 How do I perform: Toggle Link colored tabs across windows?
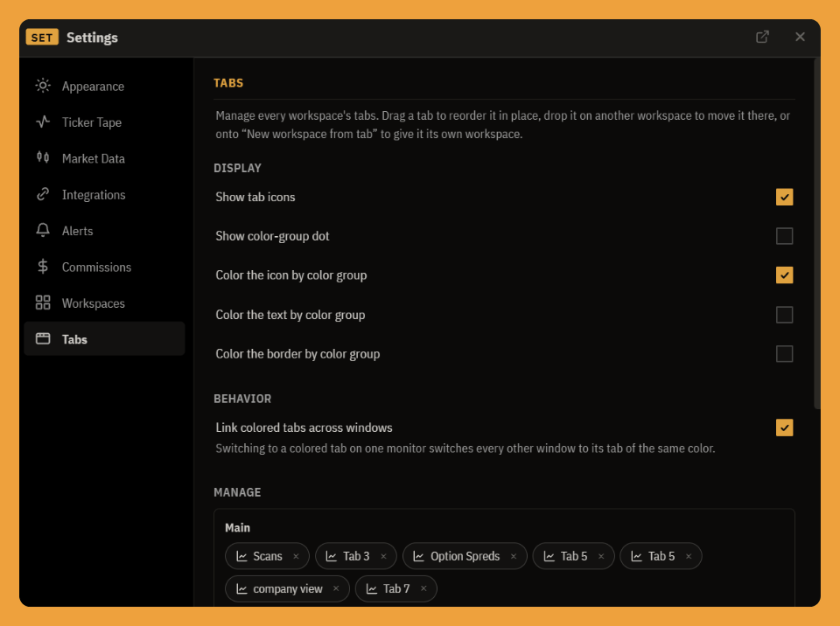point(784,428)
